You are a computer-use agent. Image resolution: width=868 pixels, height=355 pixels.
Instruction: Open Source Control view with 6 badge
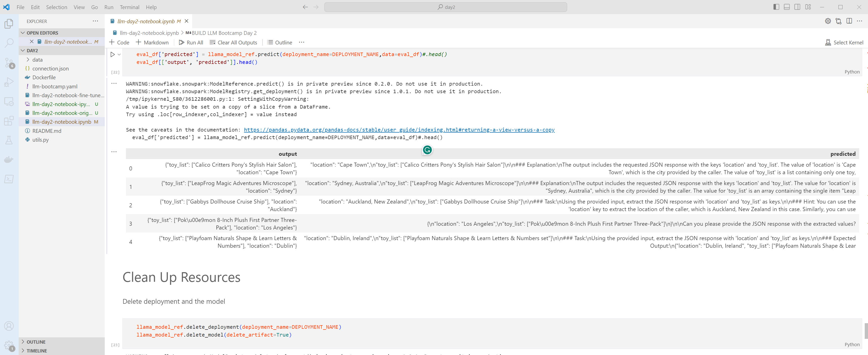click(9, 63)
